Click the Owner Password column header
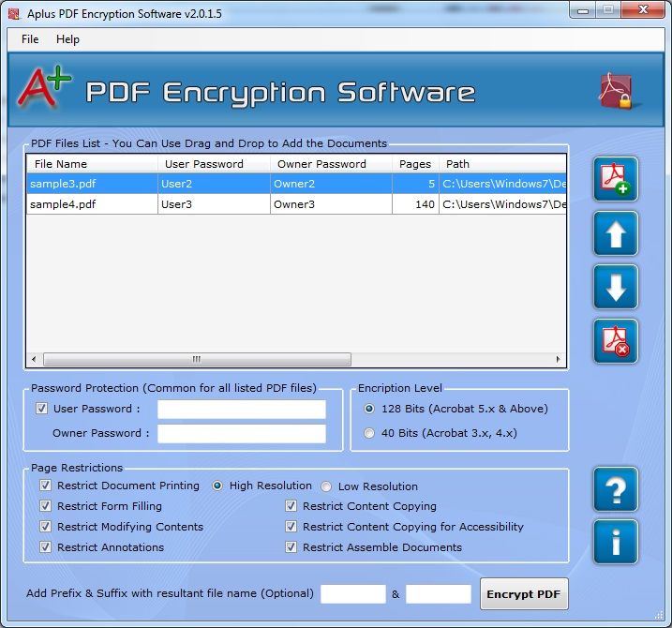Viewport: 672px width, 628px height. [331, 164]
